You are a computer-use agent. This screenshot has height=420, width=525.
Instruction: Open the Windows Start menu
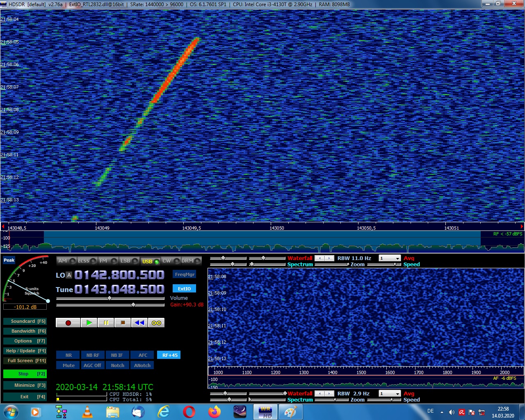(x=11, y=412)
